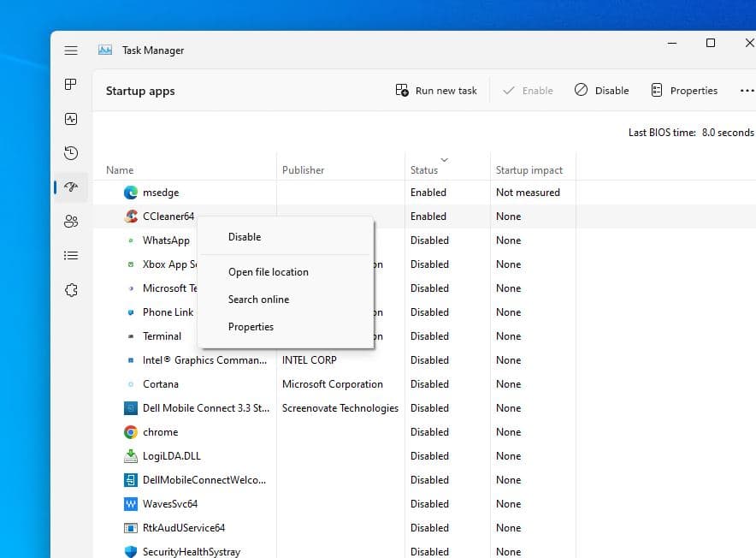Open the hamburger navigation menu
Screen dimensions: 756x558
click(x=71, y=50)
